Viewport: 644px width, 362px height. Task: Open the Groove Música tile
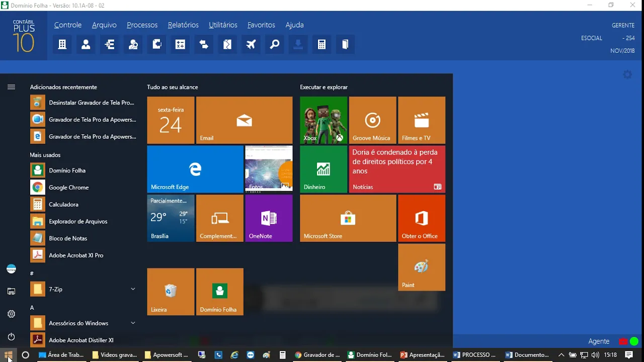pyautogui.click(x=372, y=120)
